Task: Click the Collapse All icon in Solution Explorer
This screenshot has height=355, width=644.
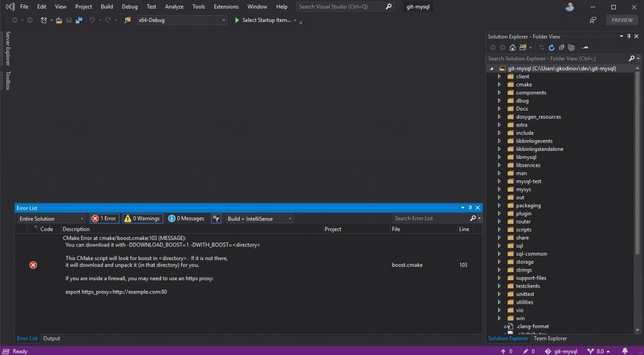Action: point(562,48)
